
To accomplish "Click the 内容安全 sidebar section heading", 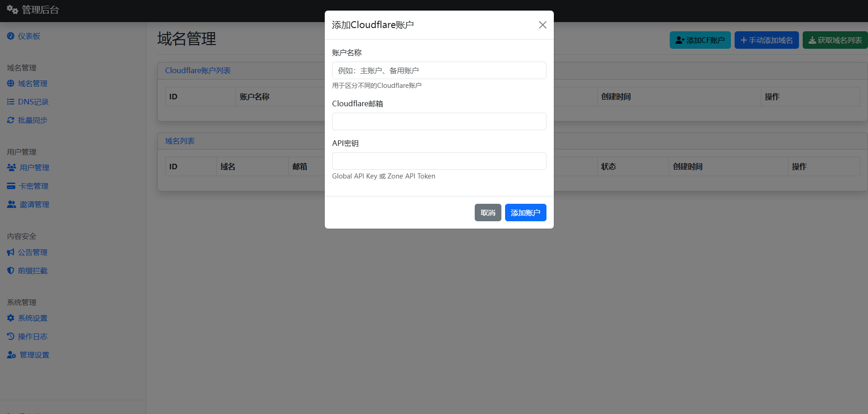I will coord(22,236).
